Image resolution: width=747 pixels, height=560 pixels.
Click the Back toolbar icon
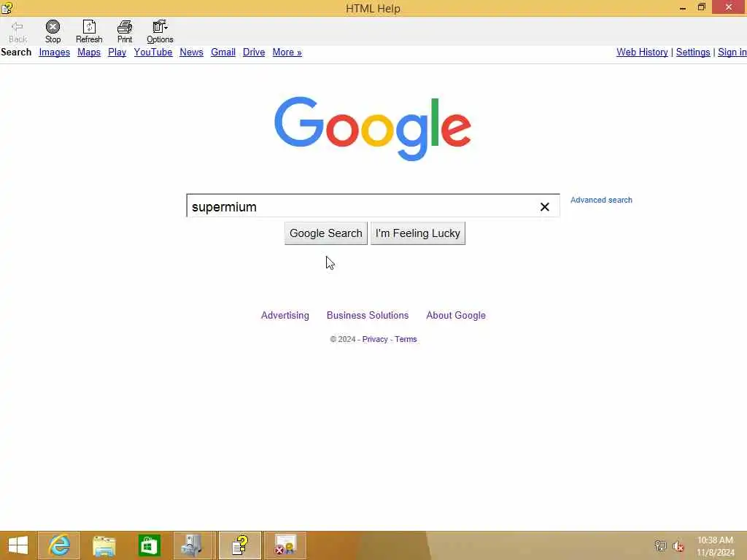(x=18, y=31)
